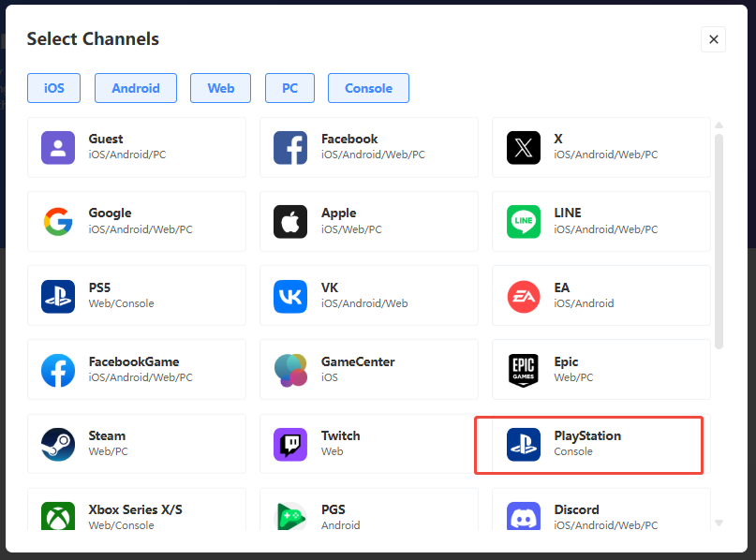Image resolution: width=756 pixels, height=560 pixels.
Task: Click the "Twitch" channel name
Action: [340, 435]
